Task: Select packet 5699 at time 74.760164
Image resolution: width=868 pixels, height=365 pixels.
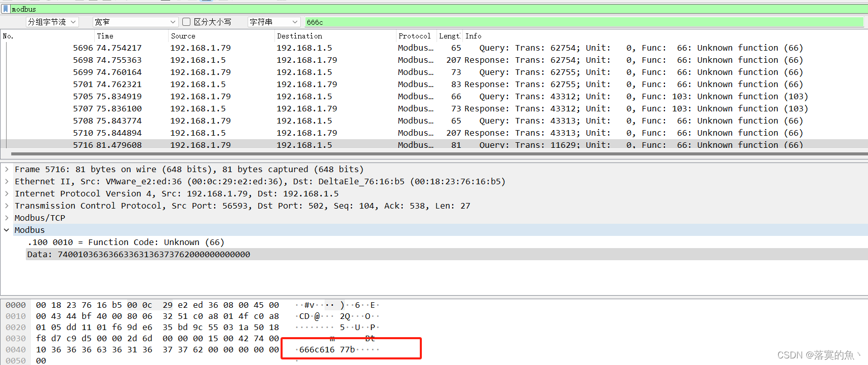Action: click(434, 72)
